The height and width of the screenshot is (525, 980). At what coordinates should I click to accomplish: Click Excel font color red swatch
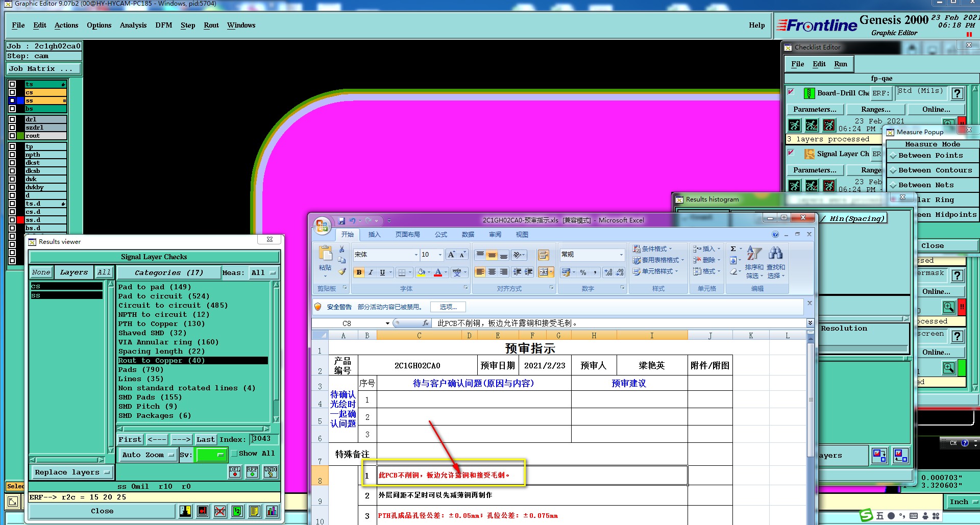[x=438, y=272]
